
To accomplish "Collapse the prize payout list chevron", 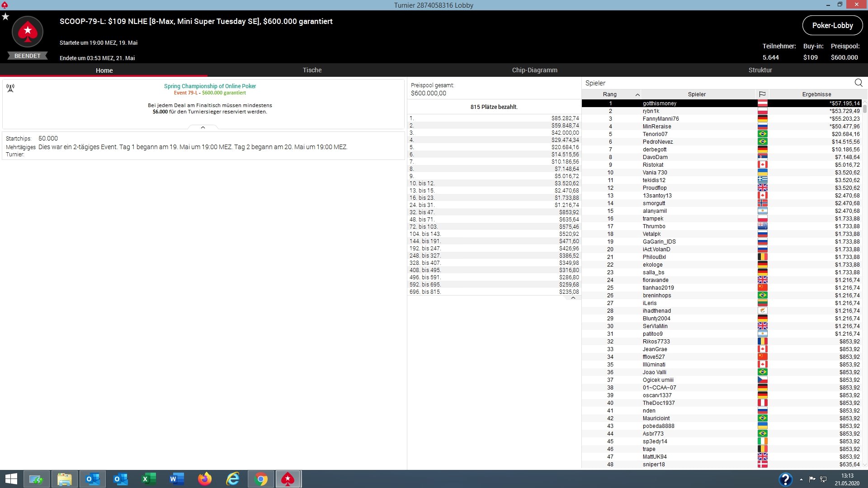I will tap(573, 298).
